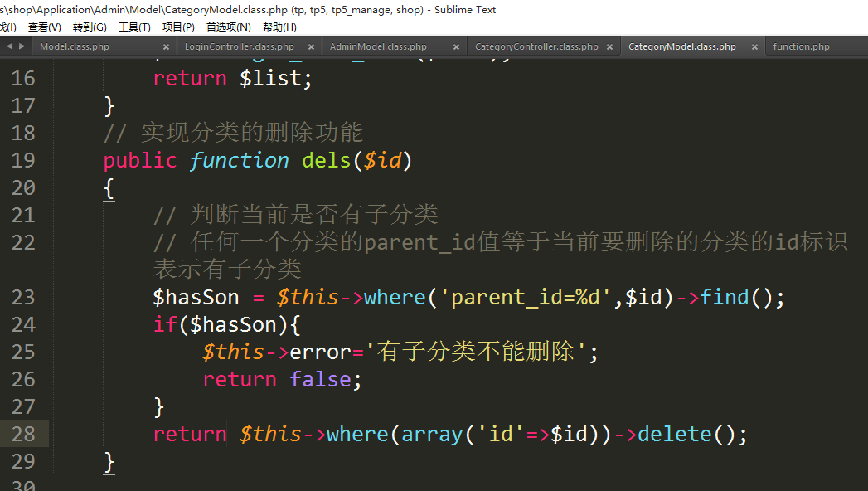This screenshot has height=491, width=868.
Task: Switch to the function.php tab
Action: (801, 47)
